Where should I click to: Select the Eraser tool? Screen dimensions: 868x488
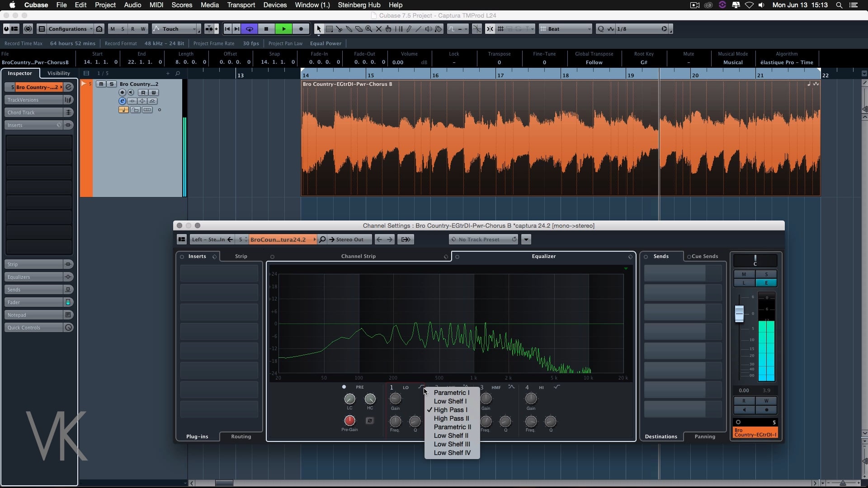pyautogui.click(x=359, y=29)
